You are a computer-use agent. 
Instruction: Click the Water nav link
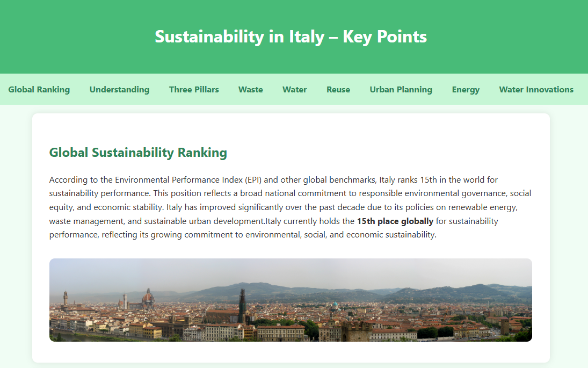(294, 90)
